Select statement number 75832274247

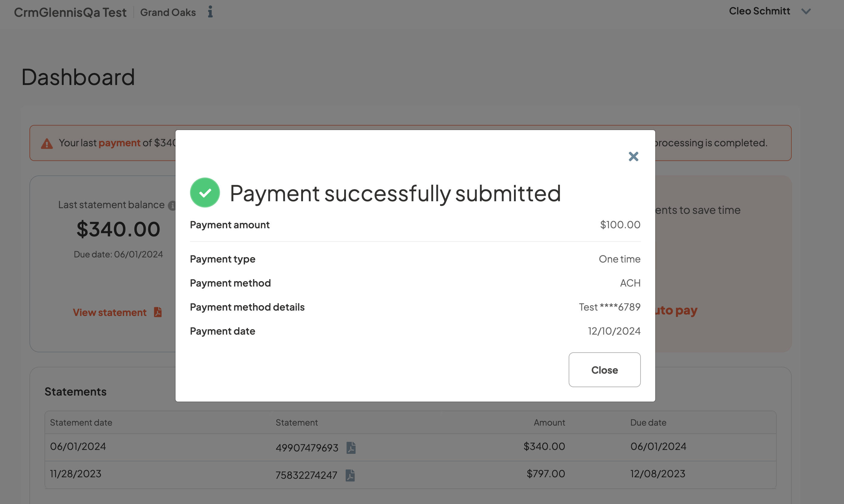(306, 475)
